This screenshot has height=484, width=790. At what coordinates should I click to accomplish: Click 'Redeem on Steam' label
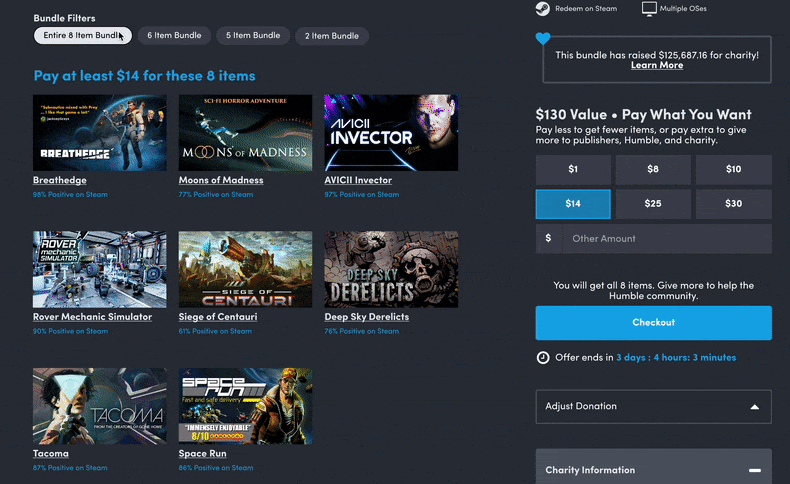coord(586,9)
